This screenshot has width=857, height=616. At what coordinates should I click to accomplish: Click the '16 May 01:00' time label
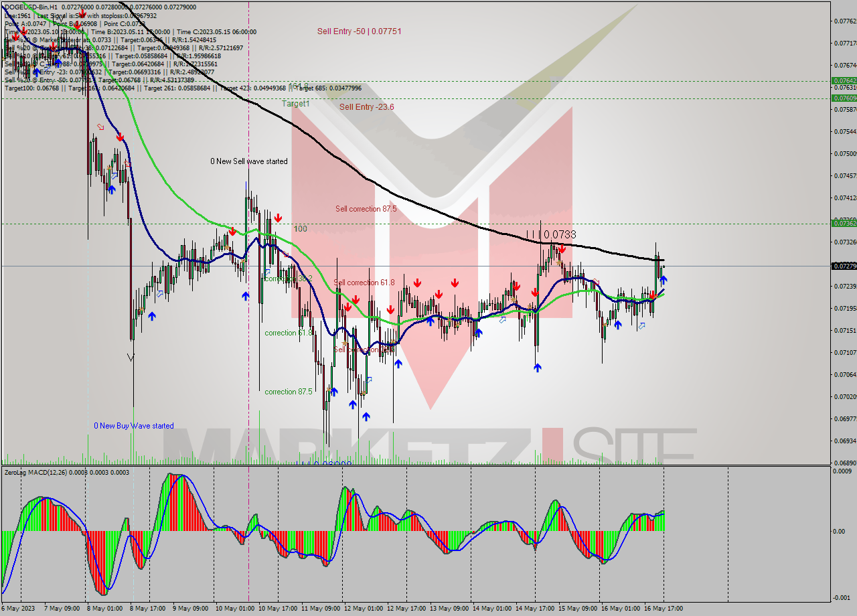point(621,609)
